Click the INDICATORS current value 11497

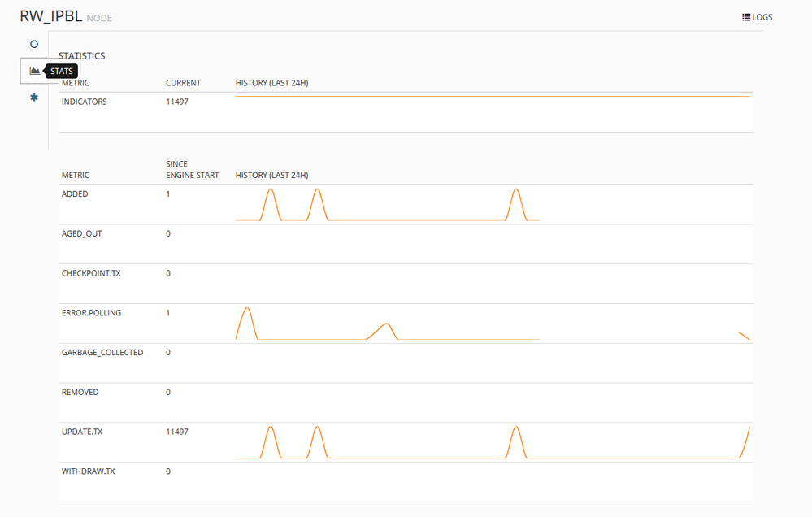click(177, 102)
